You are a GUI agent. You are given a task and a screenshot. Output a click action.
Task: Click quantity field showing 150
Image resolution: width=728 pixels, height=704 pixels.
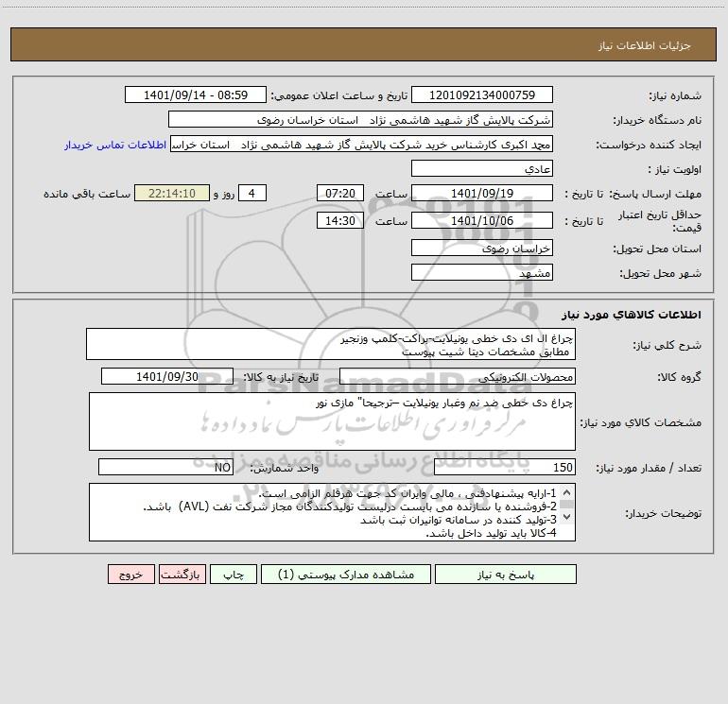[505, 467]
